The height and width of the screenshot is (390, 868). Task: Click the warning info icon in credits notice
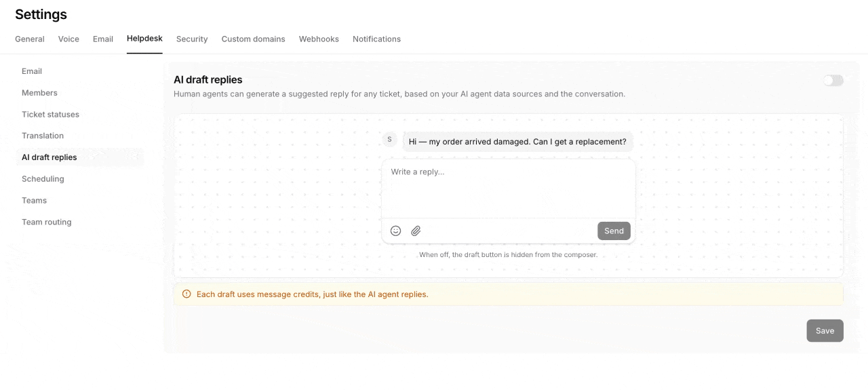186,294
